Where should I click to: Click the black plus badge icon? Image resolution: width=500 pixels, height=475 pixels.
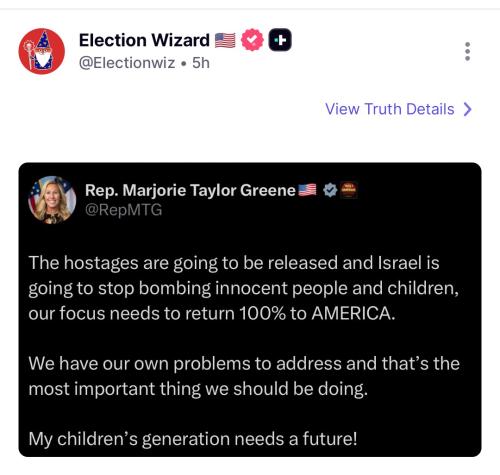click(280, 40)
